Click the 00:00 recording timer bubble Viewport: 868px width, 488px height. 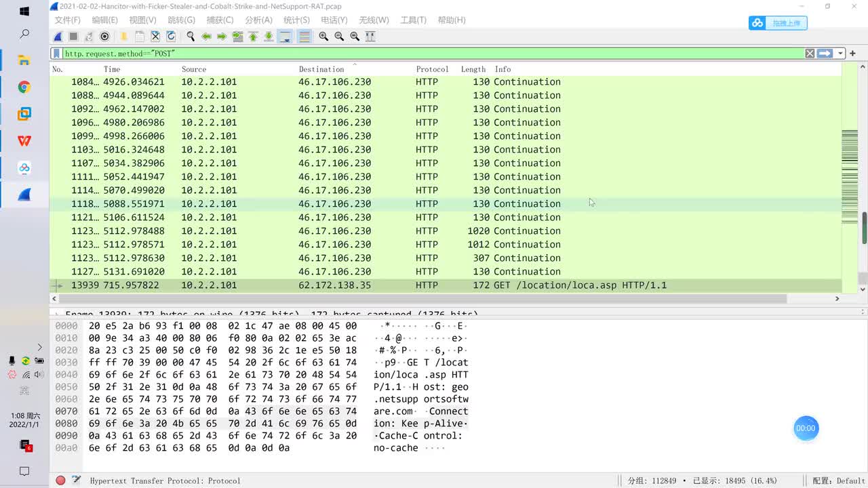coord(806,428)
